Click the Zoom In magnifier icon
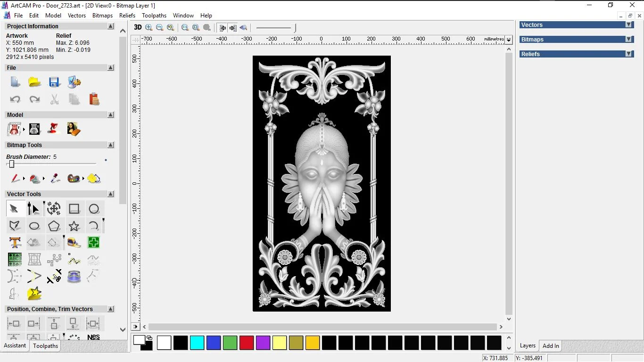The image size is (644, 362). pos(149,28)
